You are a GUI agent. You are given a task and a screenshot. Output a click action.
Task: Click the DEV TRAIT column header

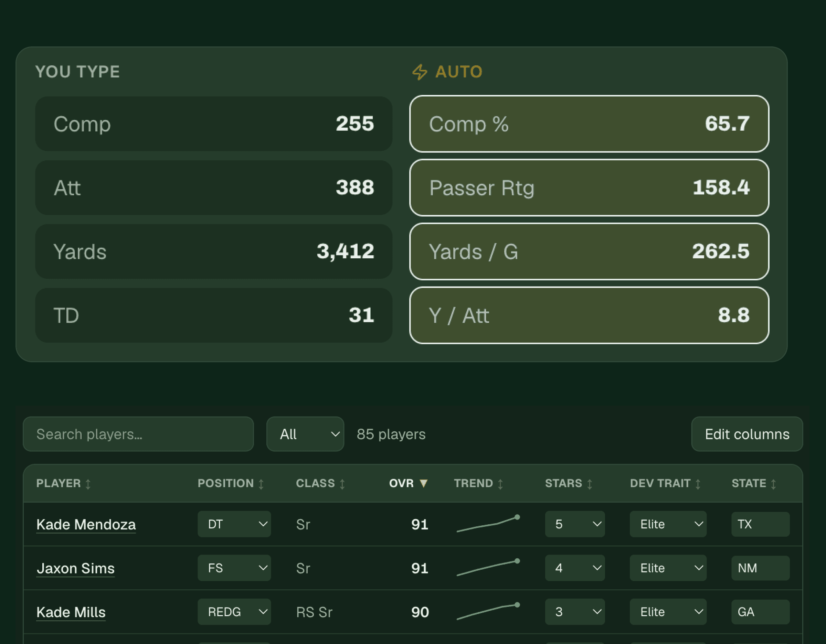click(666, 483)
